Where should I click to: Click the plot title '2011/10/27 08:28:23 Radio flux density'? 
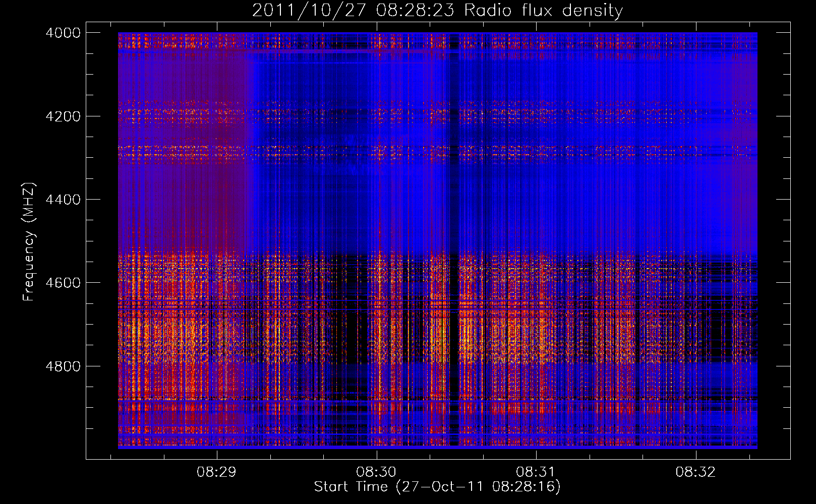pyautogui.click(x=437, y=11)
